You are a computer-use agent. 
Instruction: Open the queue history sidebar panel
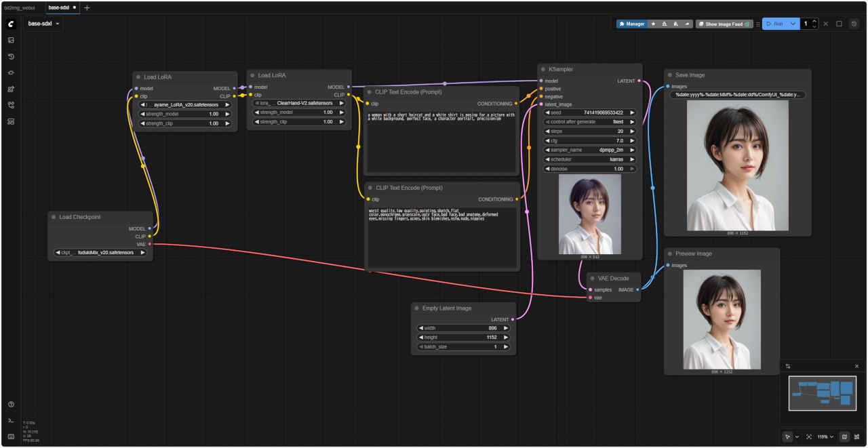coord(11,56)
